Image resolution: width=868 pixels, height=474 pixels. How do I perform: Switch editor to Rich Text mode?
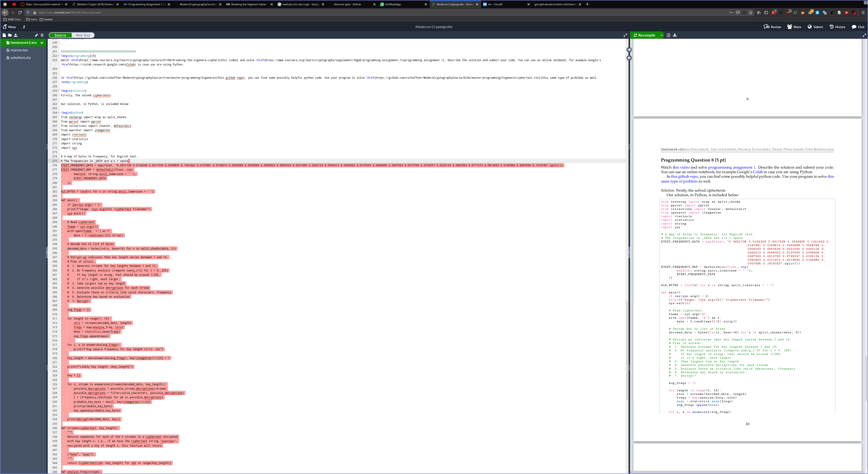tap(83, 35)
